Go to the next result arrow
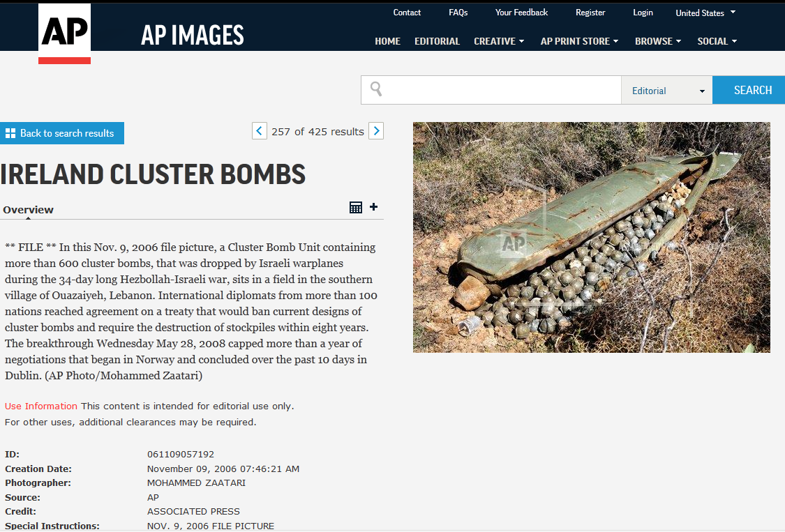The height and width of the screenshot is (532, 785). (376, 131)
